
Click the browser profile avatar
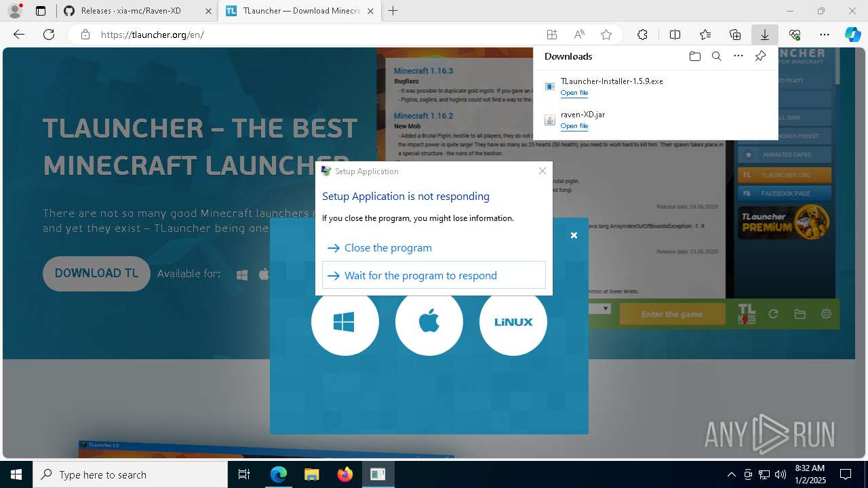coord(14,11)
